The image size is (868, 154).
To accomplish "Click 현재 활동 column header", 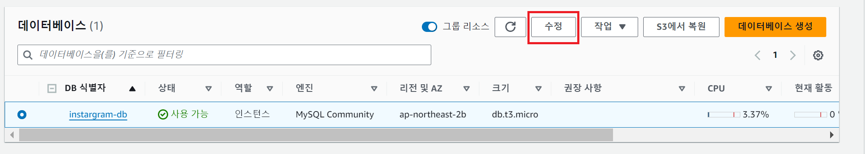I will point(813,88).
